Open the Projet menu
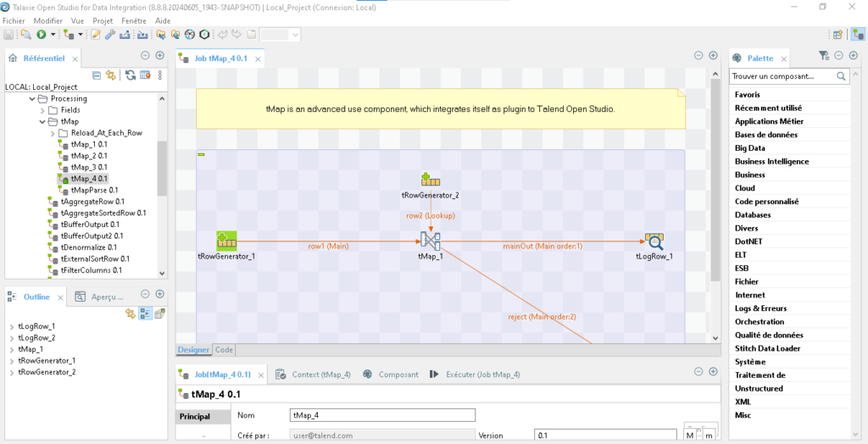The image size is (868, 444). [103, 19]
